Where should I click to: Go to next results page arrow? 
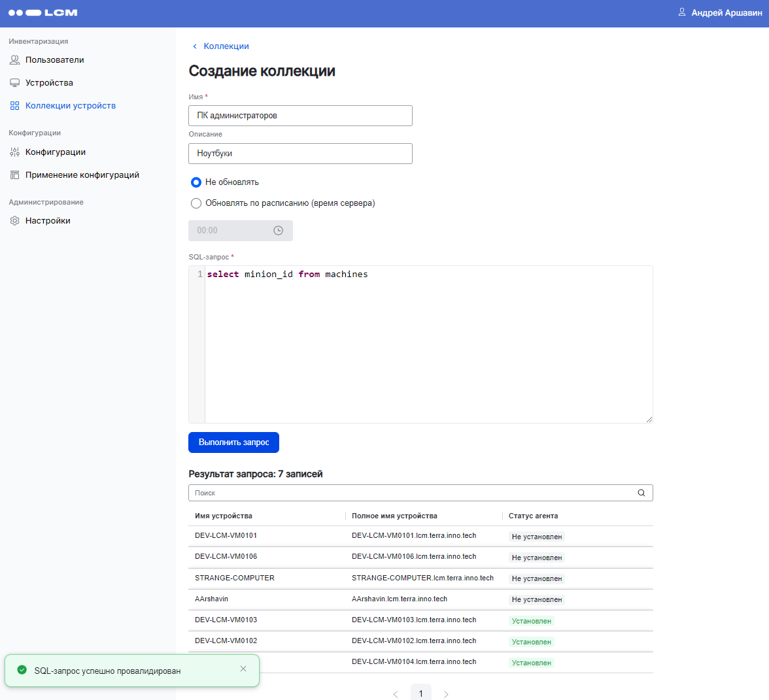tap(446, 694)
